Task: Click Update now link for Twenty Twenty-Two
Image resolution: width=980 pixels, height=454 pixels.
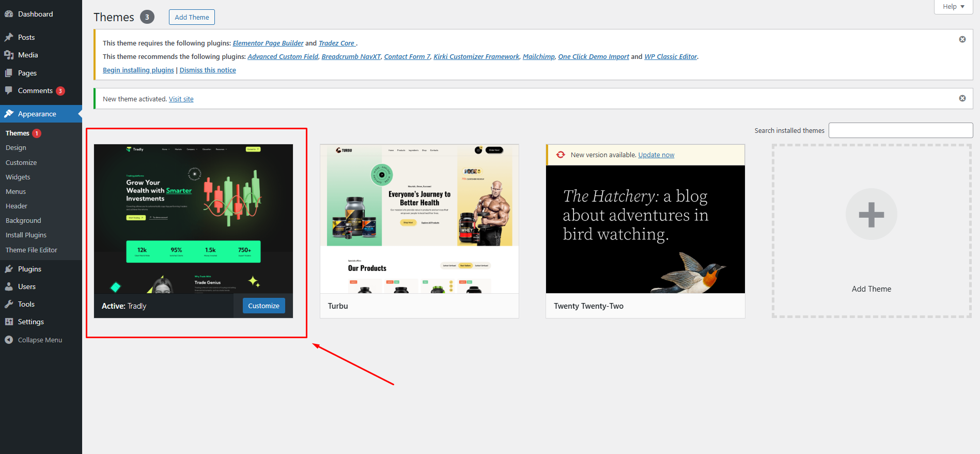Action: click(656, 155)
